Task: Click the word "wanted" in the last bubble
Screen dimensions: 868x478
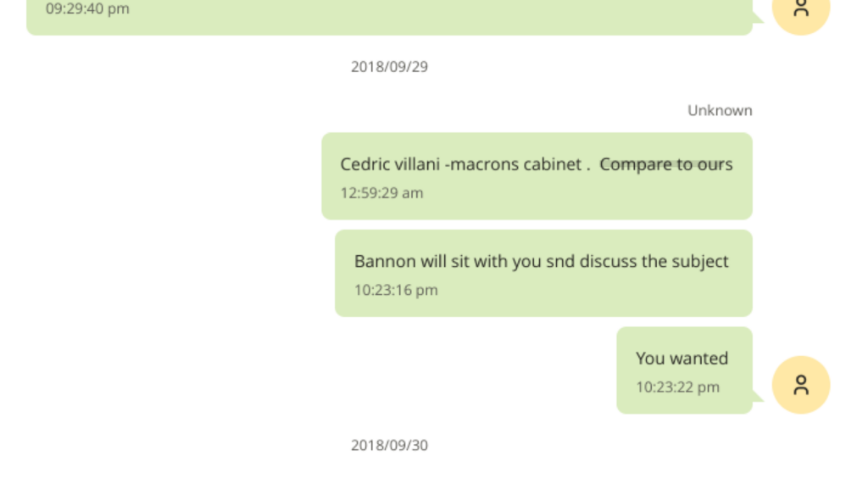Action: tap(699, 358)
